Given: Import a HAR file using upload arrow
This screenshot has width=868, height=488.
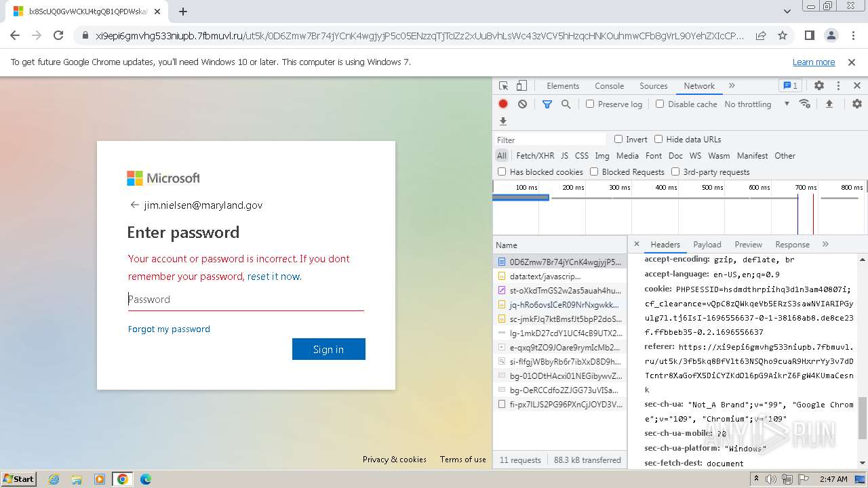Looking at the screenshot, I should 829,104.
